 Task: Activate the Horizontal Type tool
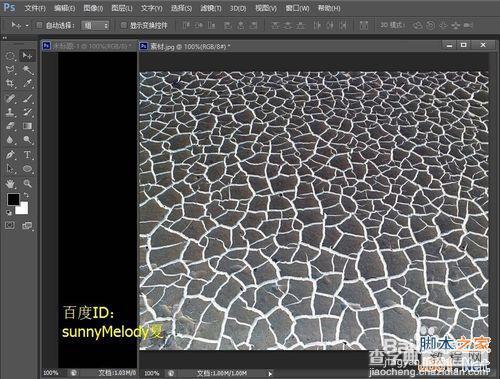coord(27,155)
